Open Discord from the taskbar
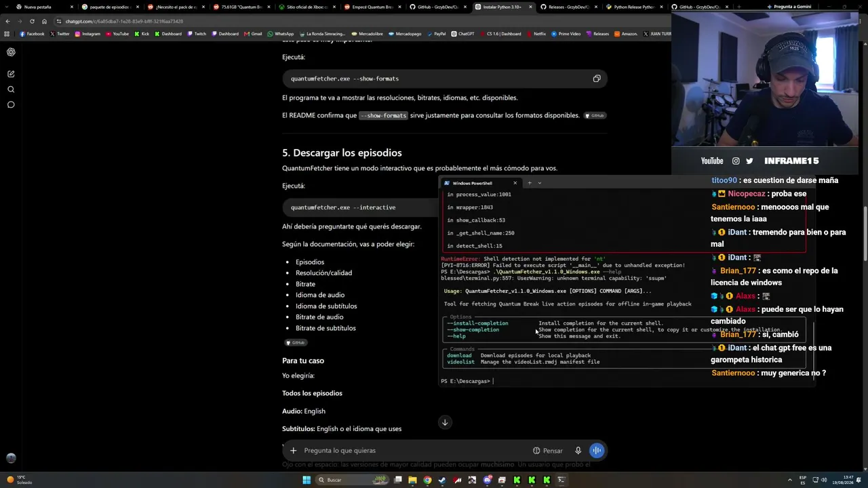 [x=487, y=480]
